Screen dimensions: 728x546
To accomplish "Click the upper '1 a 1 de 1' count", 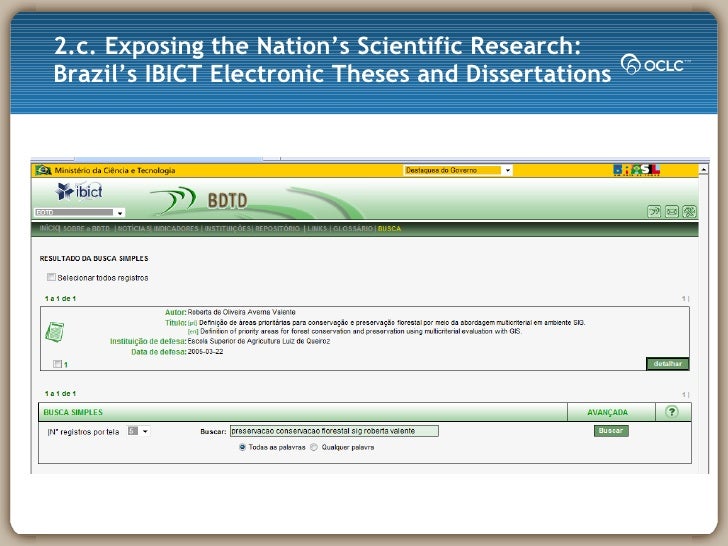I will point(60,299).
